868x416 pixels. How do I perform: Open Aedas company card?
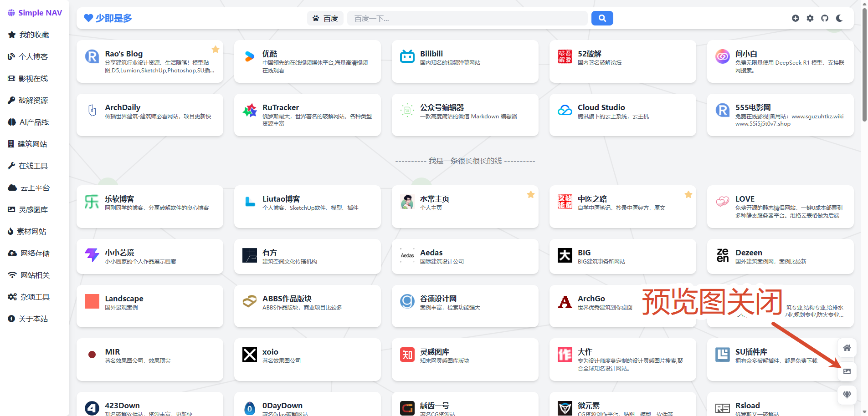click(x=465, y=257)
